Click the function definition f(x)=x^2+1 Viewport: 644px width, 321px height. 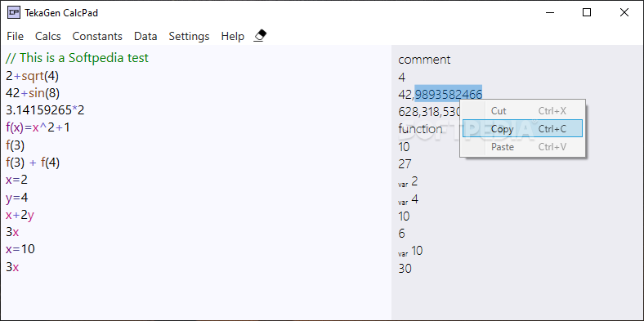[x=38, y=127]
